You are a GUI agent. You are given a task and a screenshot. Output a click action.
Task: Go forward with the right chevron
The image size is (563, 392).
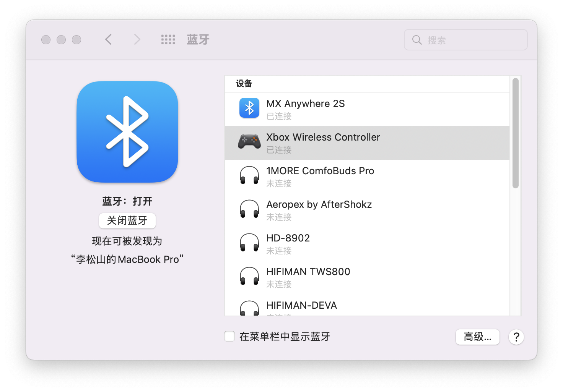click(137, 39)
